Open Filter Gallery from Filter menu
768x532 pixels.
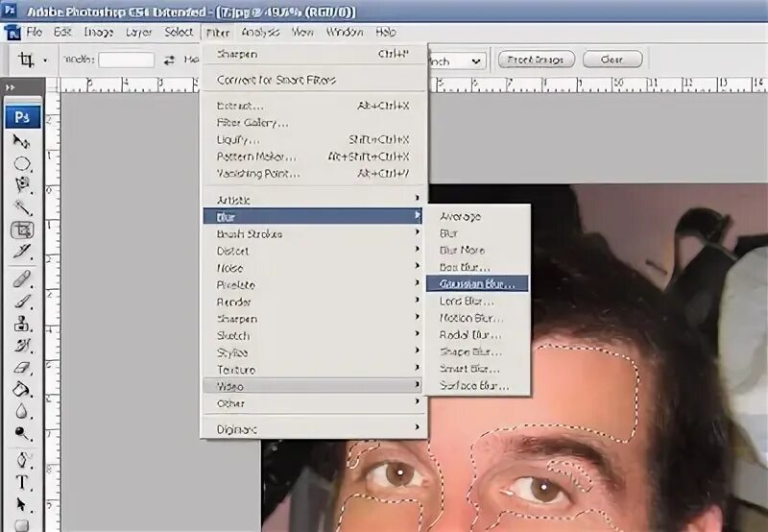(313, 123)
